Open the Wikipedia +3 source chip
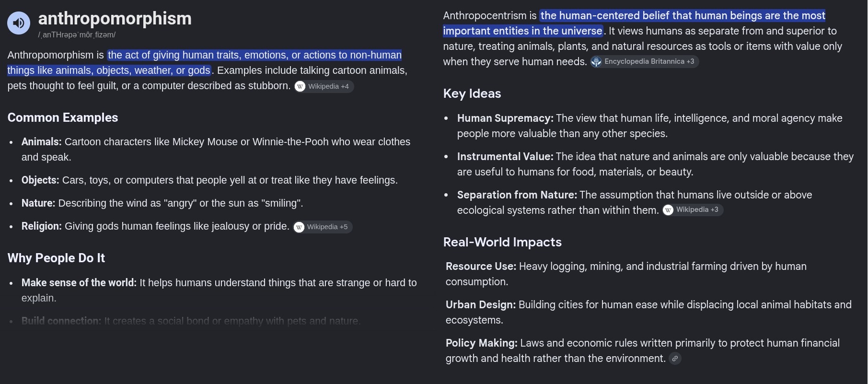This screenshot has width=868, height=384. pos(693,209)
